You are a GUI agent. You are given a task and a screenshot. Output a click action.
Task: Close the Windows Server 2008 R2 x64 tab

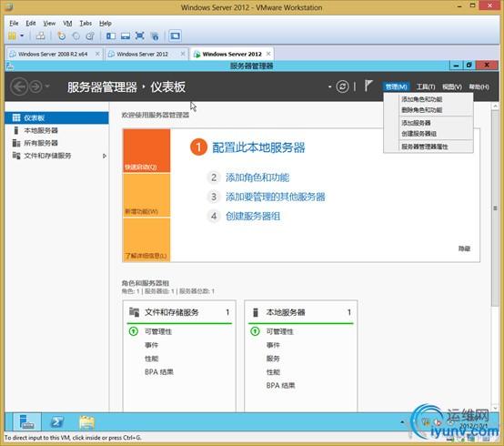[x=97, y=54]
